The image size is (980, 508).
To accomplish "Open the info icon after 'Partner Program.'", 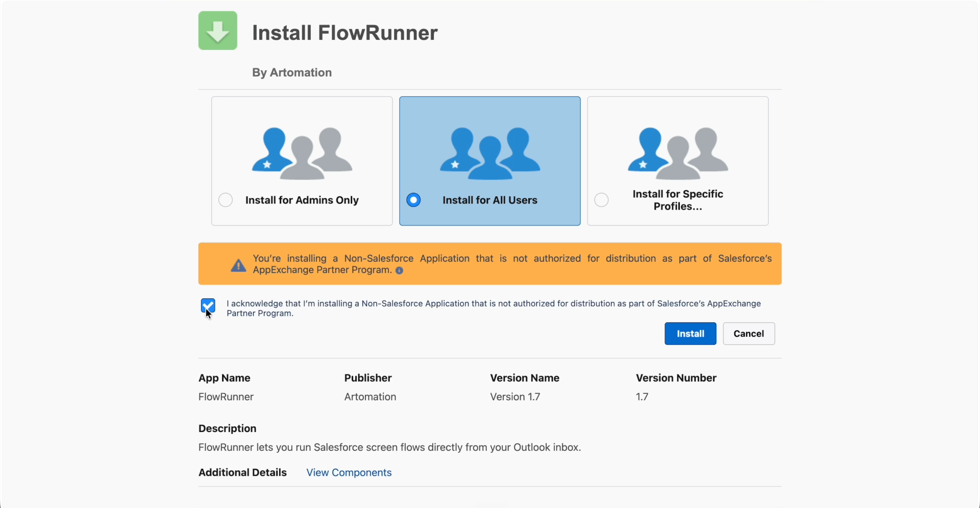I will 399,271.
